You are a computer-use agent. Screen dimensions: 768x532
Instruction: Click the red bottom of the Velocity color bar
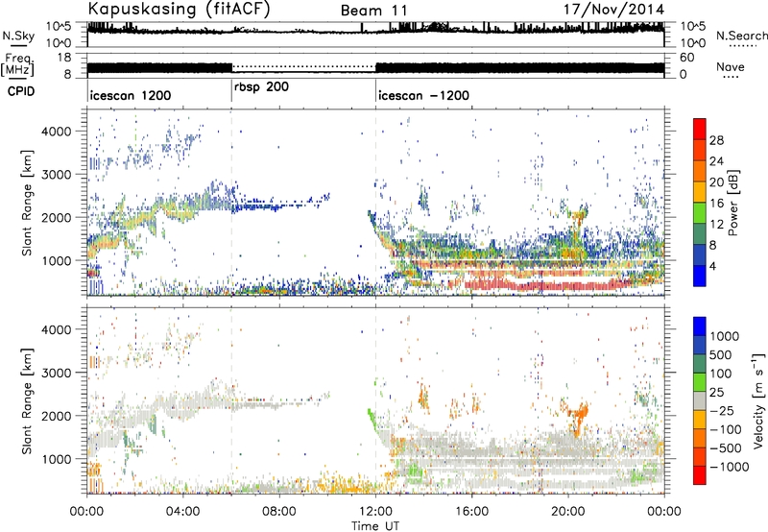700,475
